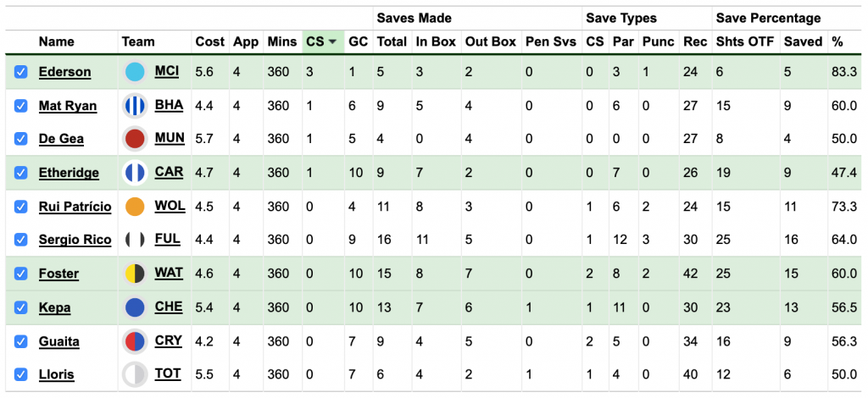
Task: Click the Fulham black and white badge
Action: coord(135,240)
